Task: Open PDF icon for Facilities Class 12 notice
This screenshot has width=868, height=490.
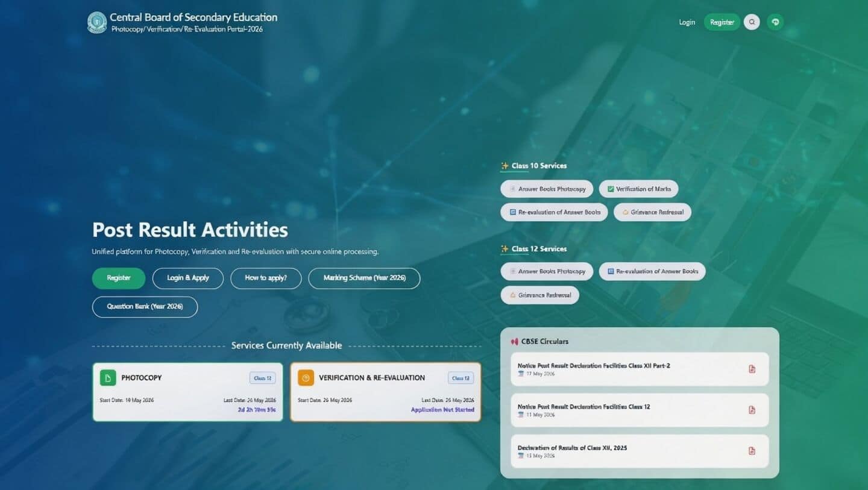Action: click(x=752, y=410)
